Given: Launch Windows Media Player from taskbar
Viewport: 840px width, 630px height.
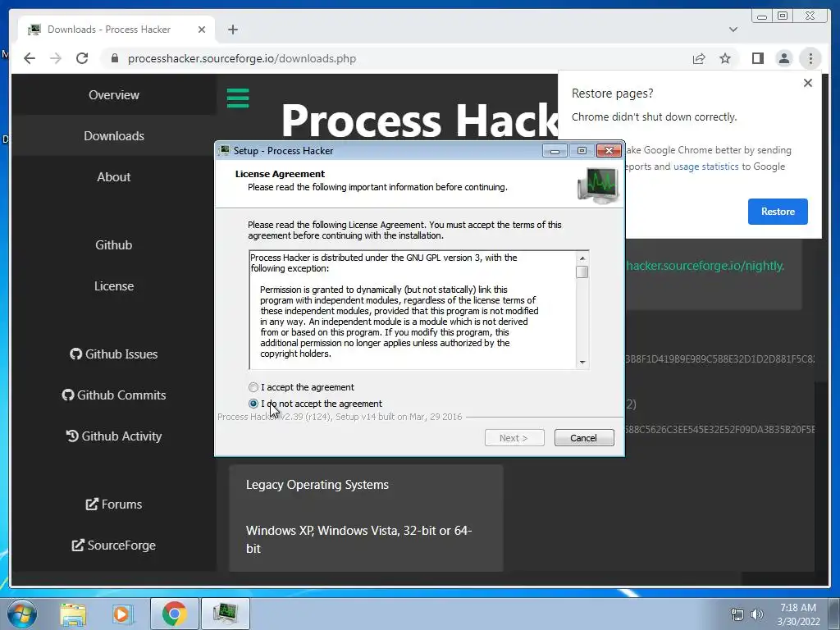Looking at the screenshot, I should [x=121, y=614].
